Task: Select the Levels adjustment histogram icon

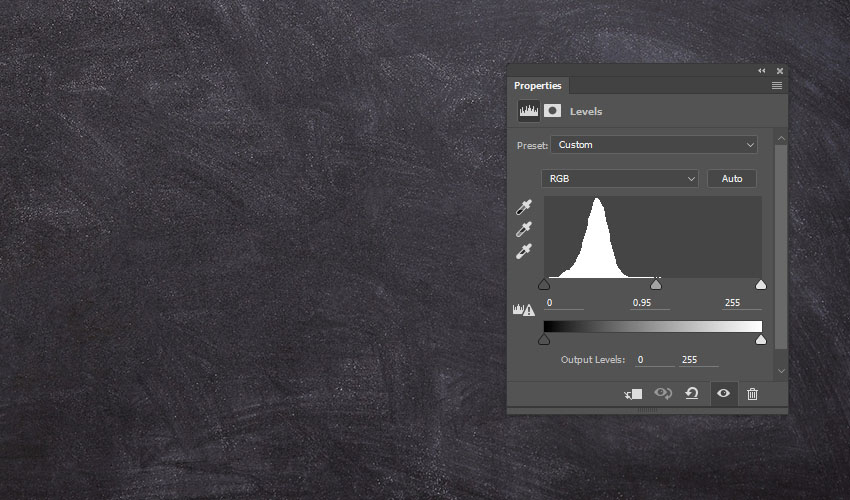Action: (x=529, y=111)
